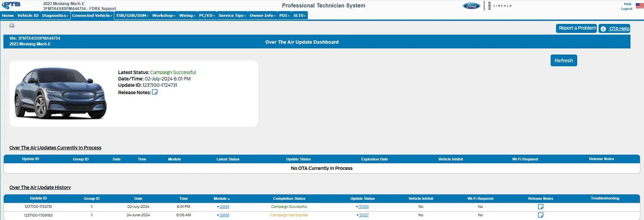This screenshot has width=644, height=220.
Task: Click the Logout link
Action: pyautogui.click(x=626, y=9)
